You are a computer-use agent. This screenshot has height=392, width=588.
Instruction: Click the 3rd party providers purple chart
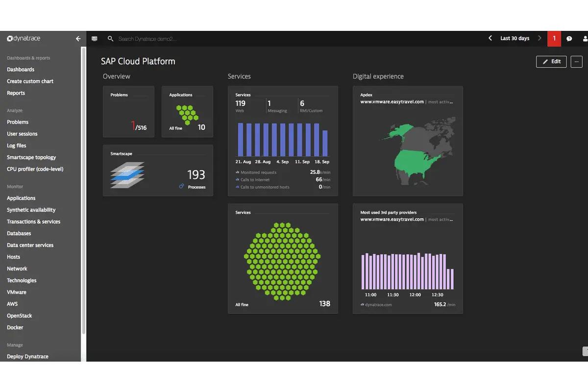pyautogui.click(x=408, y=271)
